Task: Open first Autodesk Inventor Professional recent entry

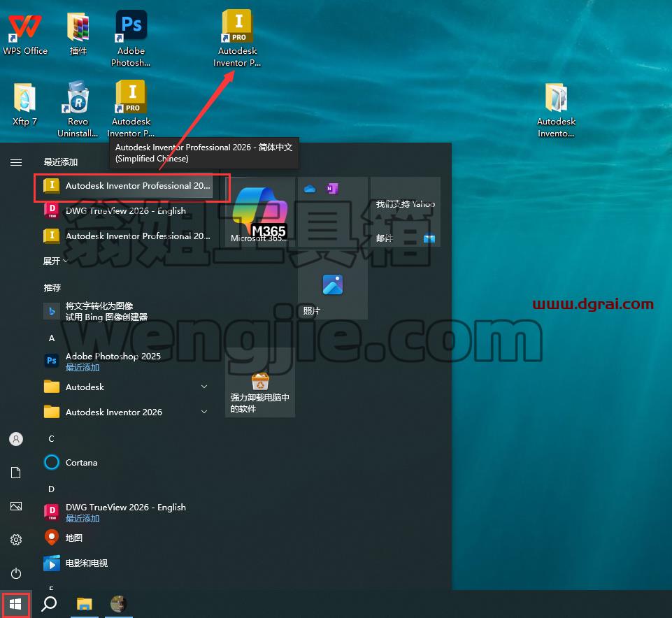Action: [127, 185]
